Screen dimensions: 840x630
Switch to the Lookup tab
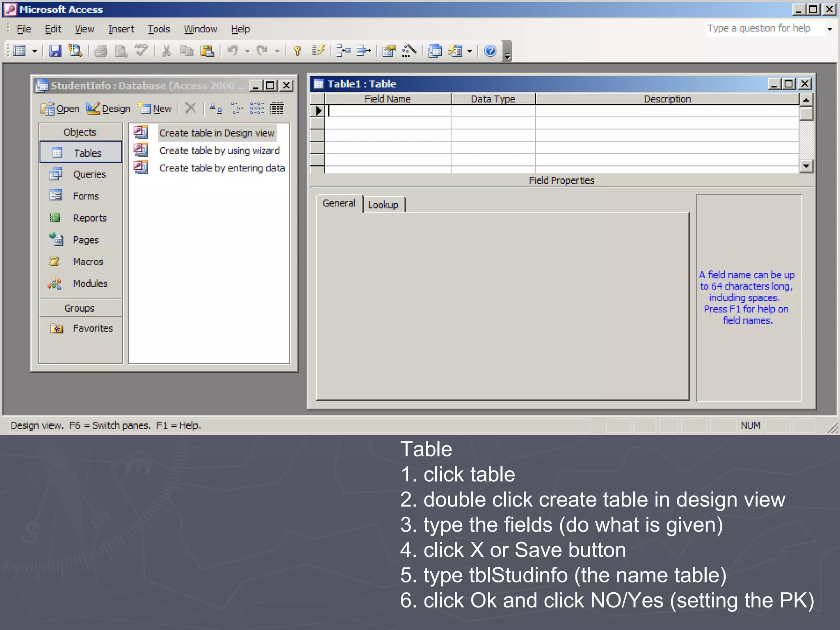(383, 205)
